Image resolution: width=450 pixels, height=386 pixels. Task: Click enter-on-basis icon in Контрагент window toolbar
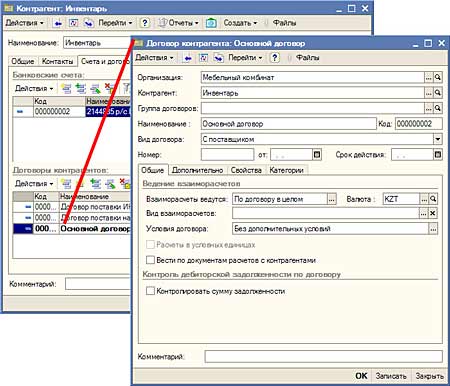[89, 23]
